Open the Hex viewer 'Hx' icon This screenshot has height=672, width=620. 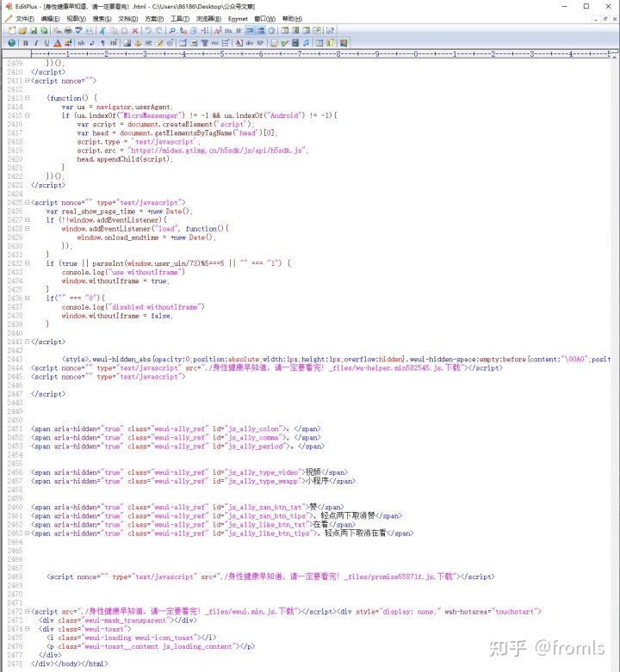tap(227, 30)
